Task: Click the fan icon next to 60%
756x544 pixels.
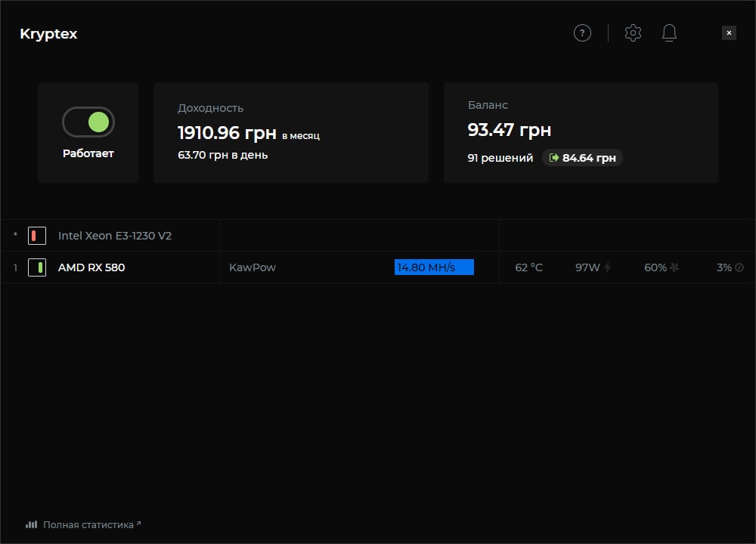Action: tap(674, 267)
